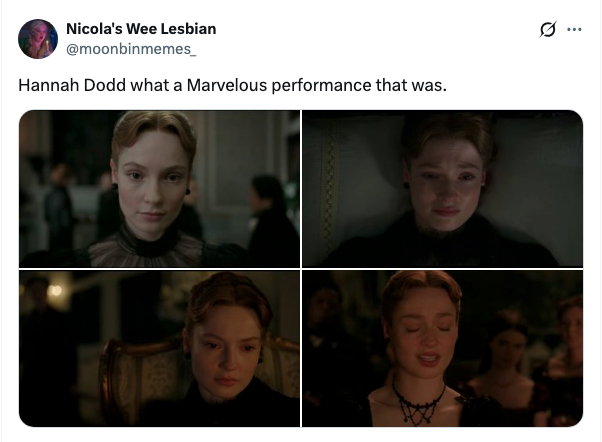
Task: Click the dark-haired background figure in top-left photo
Action: pyautogui.click(x=271, y=219)
